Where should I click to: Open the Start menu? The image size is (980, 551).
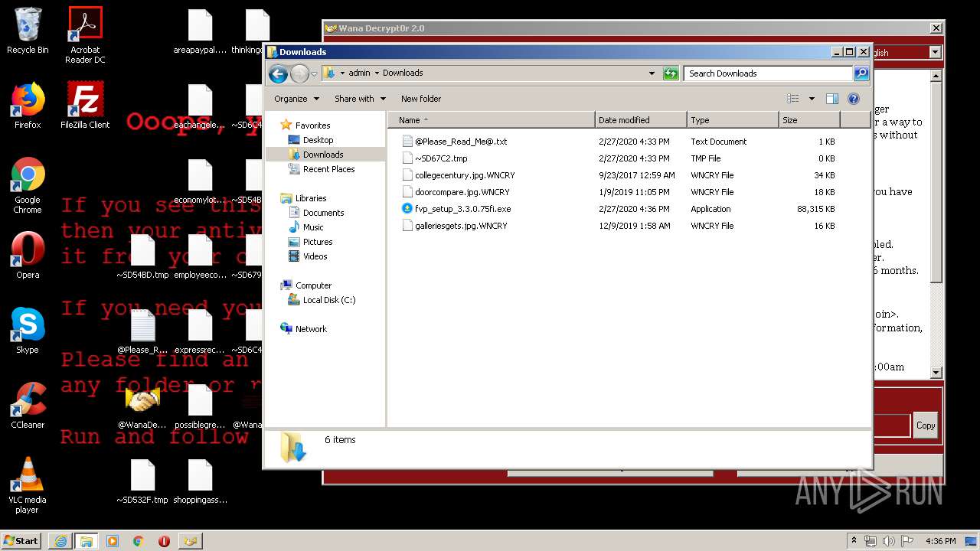pos(21,541)
